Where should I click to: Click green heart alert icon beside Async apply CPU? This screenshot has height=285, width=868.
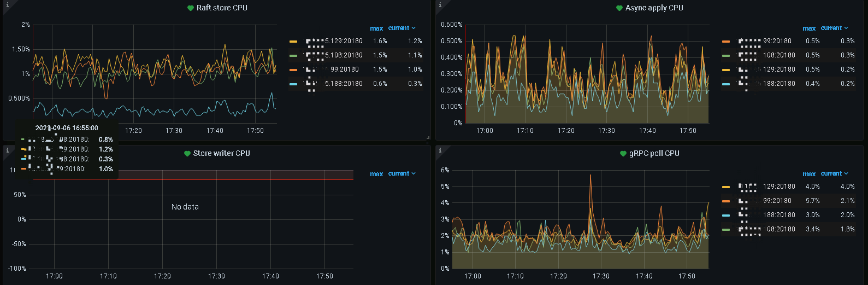[x=619, y=8]
